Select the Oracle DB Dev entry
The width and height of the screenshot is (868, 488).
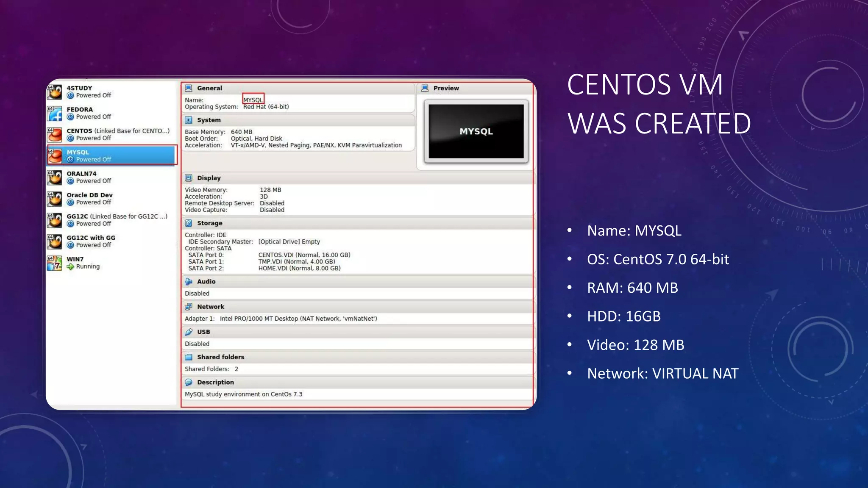[111, 199]
